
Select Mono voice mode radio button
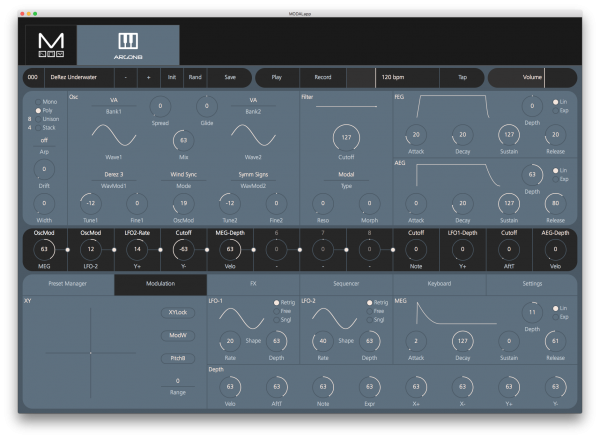(x=38, y=102)
